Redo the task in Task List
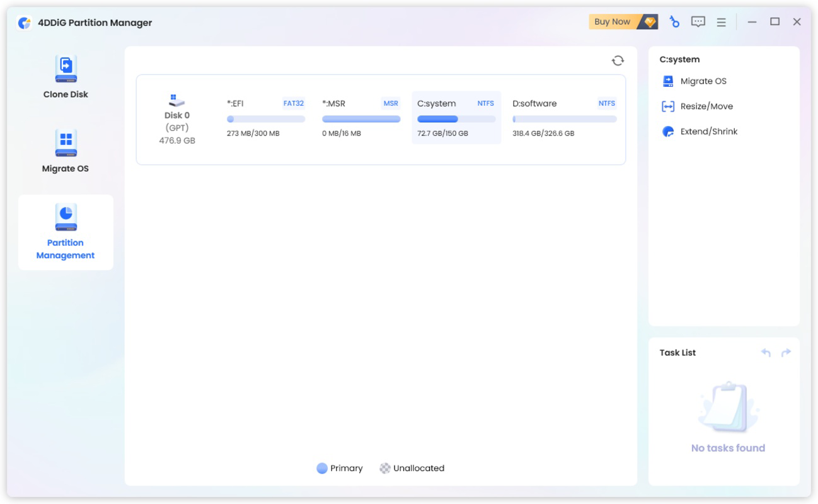Screen dimensions: 818x504 [786, 353]
